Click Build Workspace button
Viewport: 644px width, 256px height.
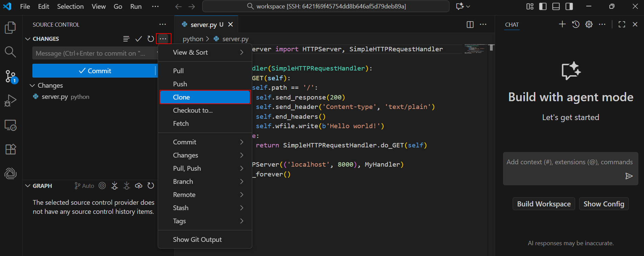(x=544, y=204)
